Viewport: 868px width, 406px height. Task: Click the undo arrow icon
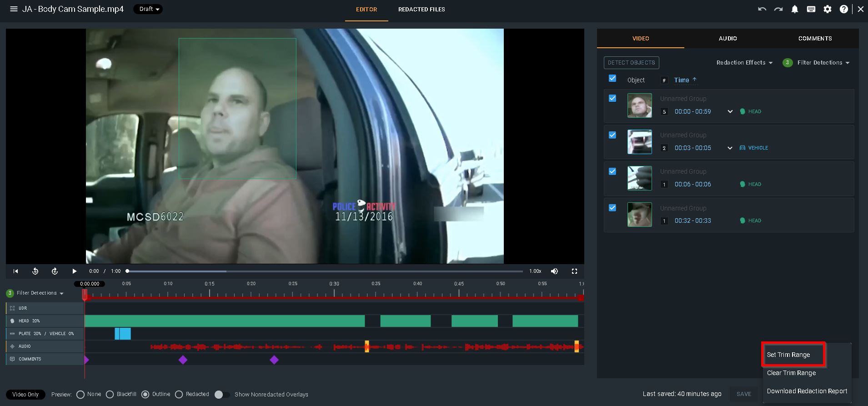tap(762, 9)
